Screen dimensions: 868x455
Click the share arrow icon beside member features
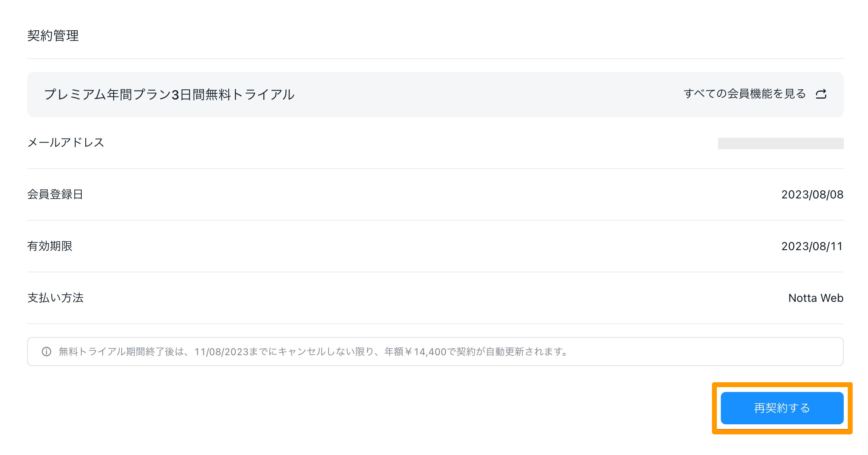point(821,94)
